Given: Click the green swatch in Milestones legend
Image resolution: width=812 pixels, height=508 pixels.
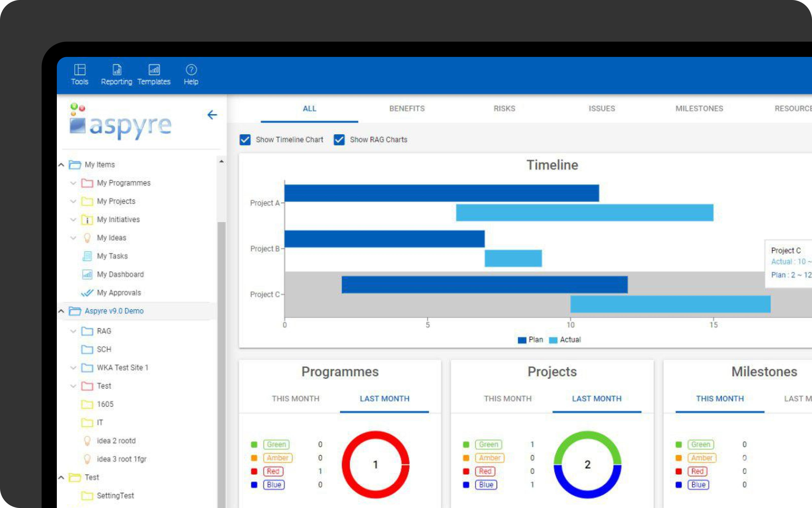Looking at the screenshot, I should pyautogui.click(x=679, y=444).
